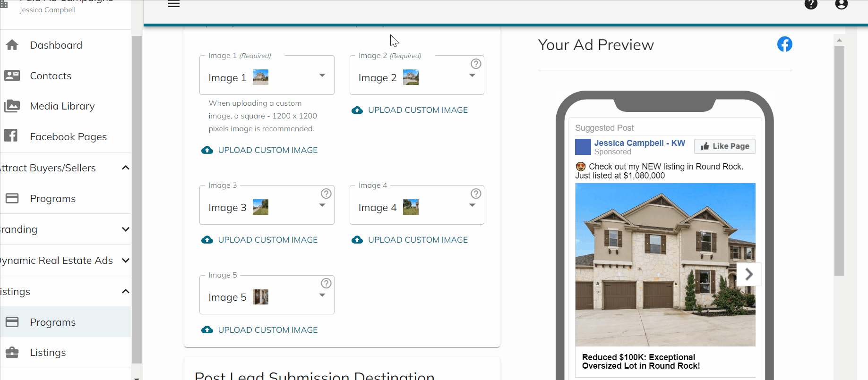The image size is (868, 380).
Task: Click the house photo in ad preview
Action: click(x=665, y=265)
